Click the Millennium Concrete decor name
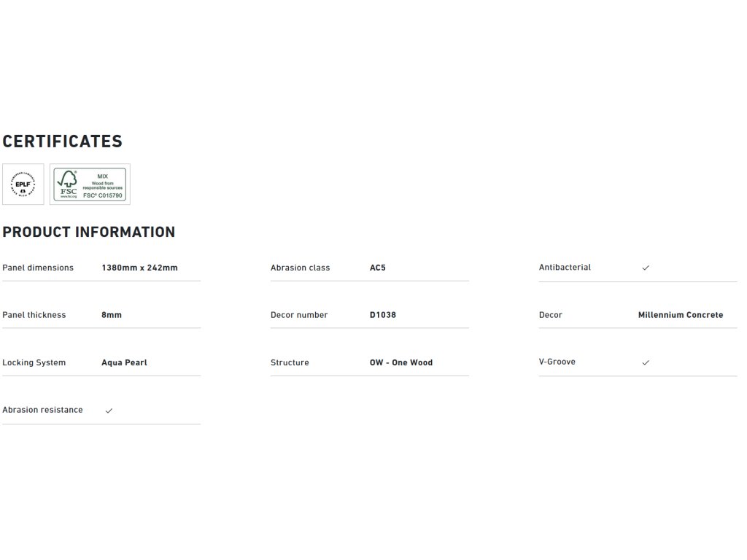The image size is (747, 560). 681,315
